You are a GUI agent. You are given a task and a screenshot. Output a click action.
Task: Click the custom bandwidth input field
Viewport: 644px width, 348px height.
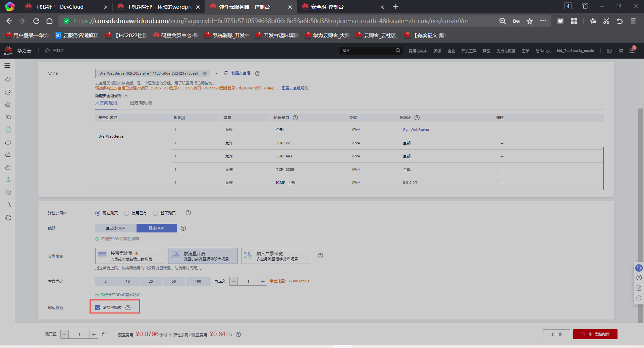(248, 281)
